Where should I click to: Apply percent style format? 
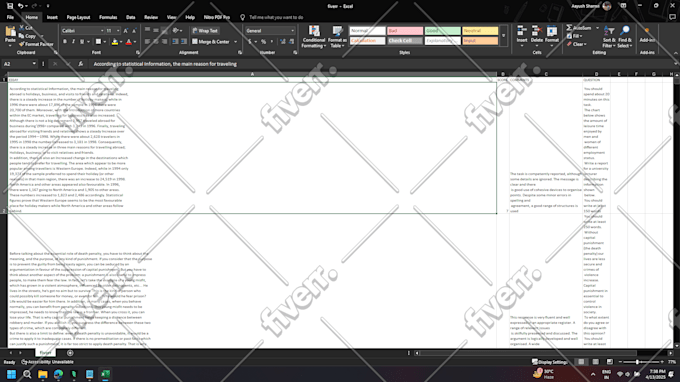263,42
